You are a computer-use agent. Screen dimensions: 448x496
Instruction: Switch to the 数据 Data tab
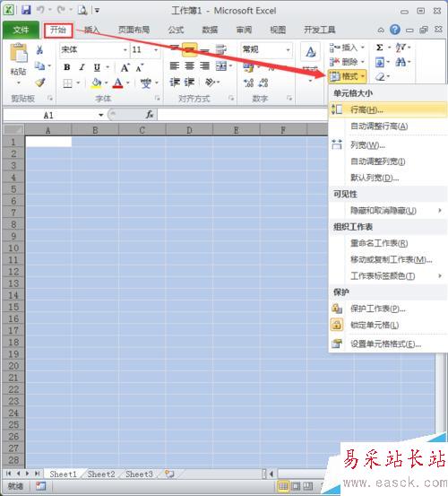click(210, 30)
